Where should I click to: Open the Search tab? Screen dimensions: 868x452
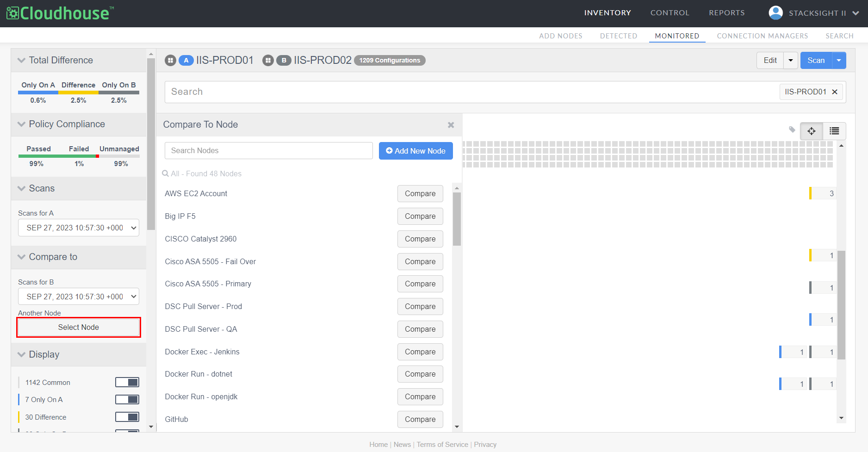click(x=839, y=36)
